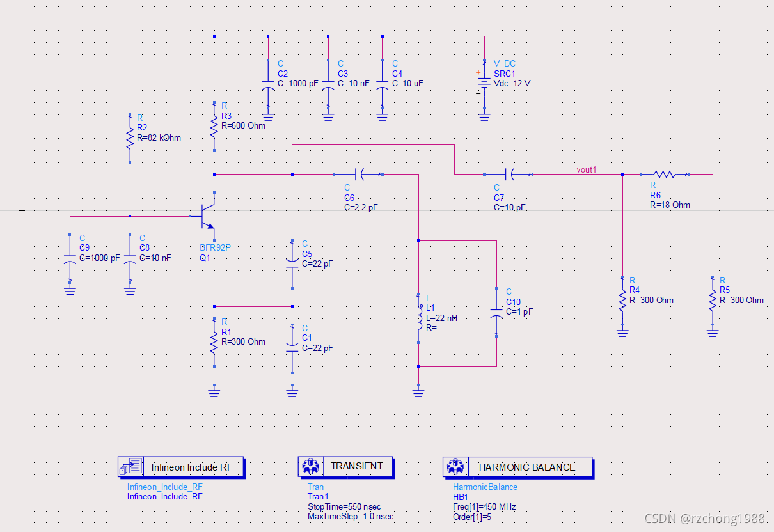Viewport: 774px width, 532px height.
Task: Click the Freq[1]=450 MHz parameter
Action: (x=484, y=506)
